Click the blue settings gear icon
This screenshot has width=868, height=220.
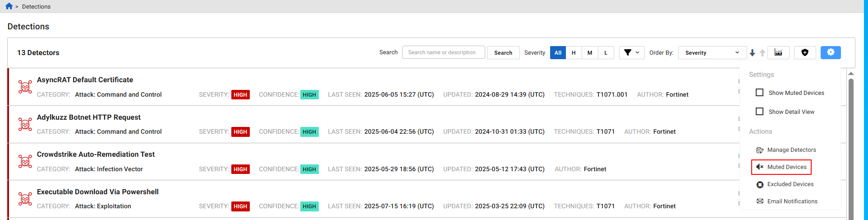click(831, 52)
